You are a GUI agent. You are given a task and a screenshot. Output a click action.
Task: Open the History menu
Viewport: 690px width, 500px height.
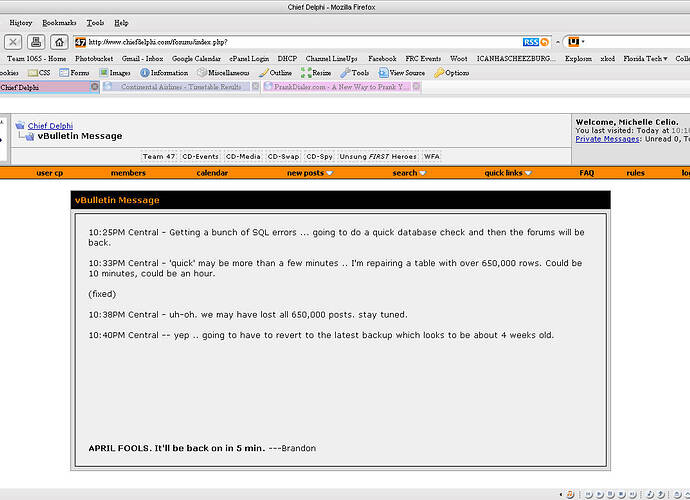(21, 23)
